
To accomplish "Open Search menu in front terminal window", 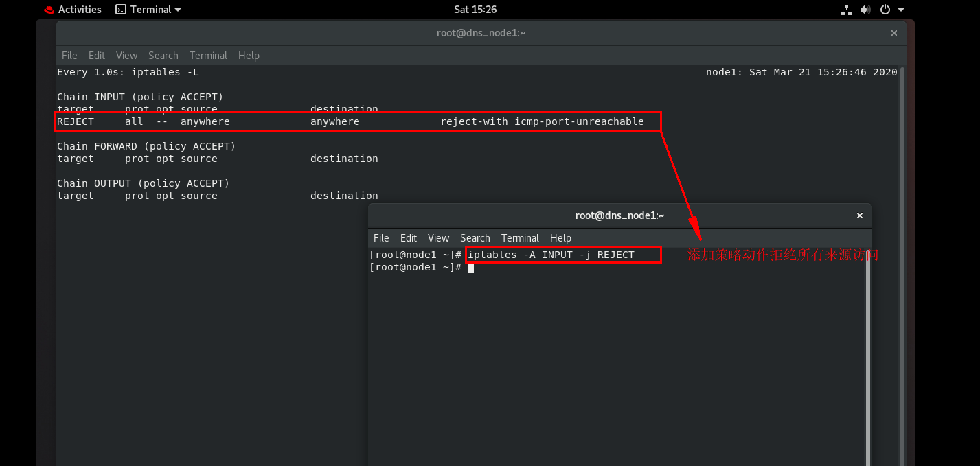I will pos(475,238).
